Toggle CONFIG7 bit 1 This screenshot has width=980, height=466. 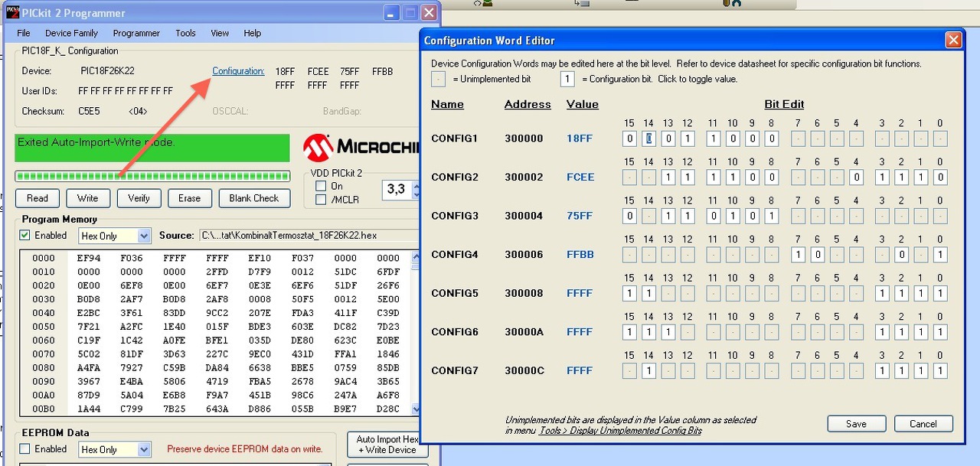pyautogui.click(x=921, y=370)
